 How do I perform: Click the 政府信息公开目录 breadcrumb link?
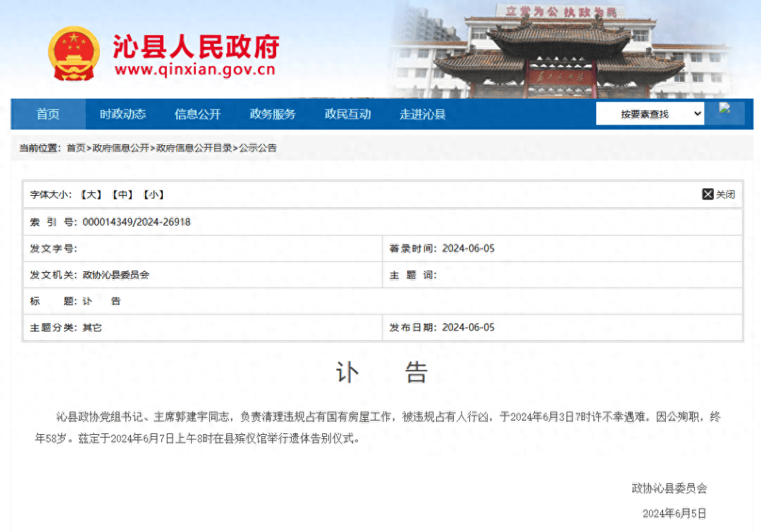pyautogui.click(x=194, y=148)
